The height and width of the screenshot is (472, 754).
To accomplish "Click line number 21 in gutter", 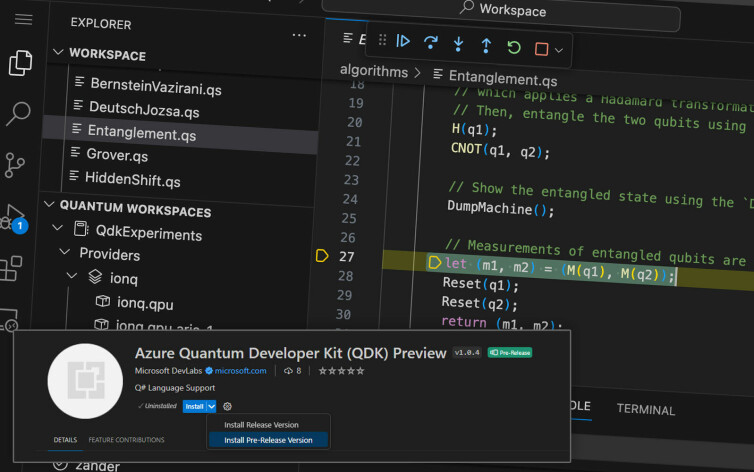I will 353,141.
